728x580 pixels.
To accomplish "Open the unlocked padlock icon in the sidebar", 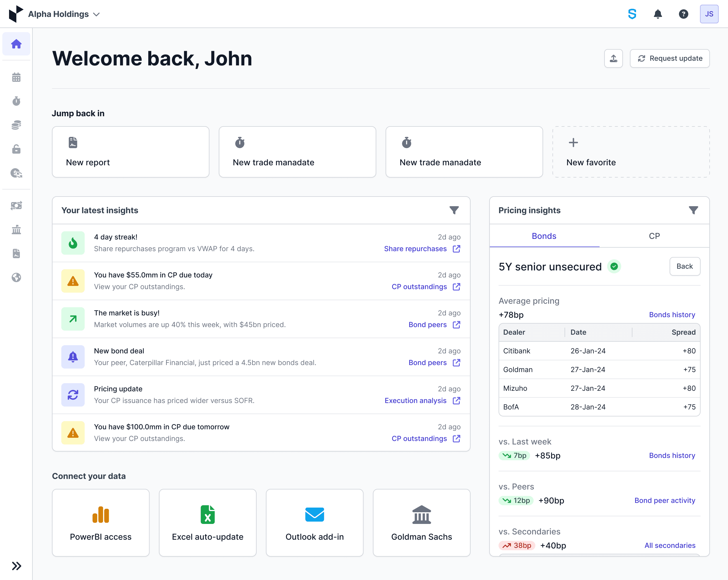I will tap(16, 149).
